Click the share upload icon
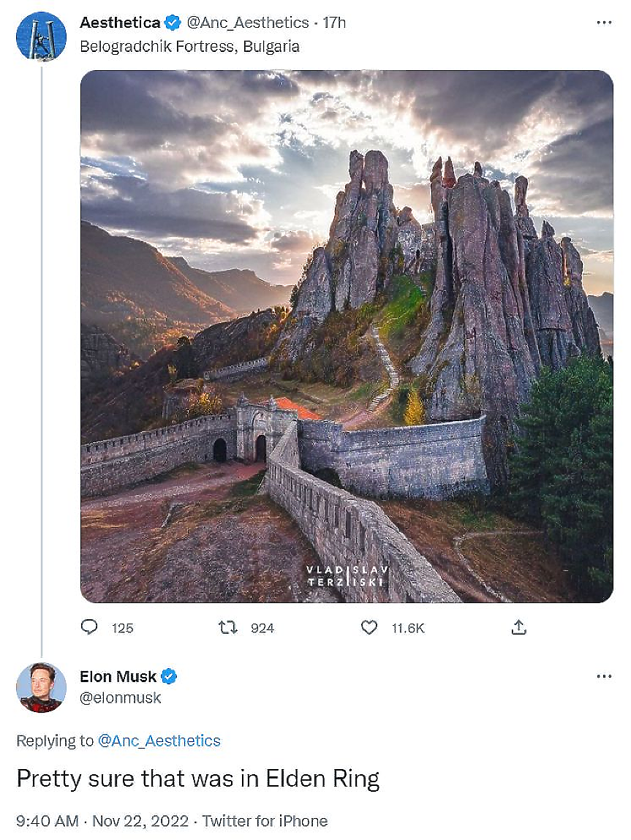This screenshot has height=840, width=631. click(x=518, y=627)
